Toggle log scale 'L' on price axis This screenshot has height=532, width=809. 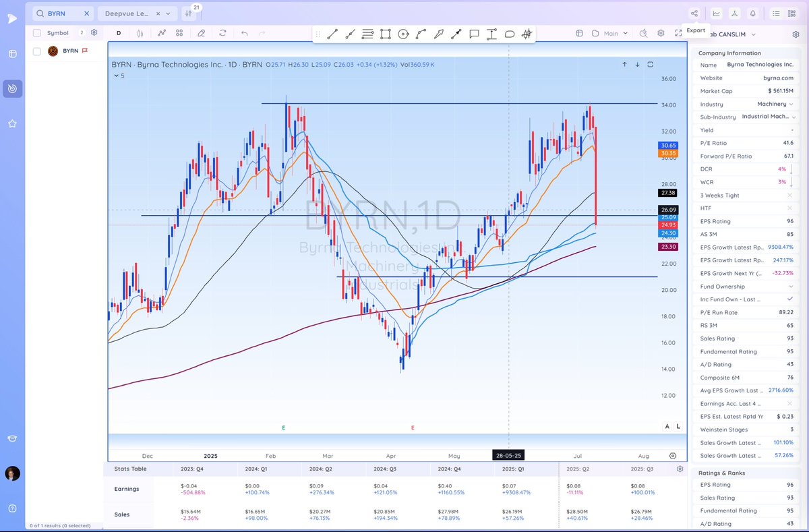pos(678,426)
